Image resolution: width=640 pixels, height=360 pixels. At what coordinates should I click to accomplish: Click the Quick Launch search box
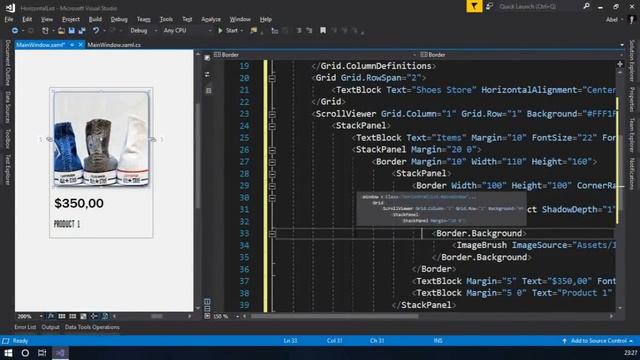coord(539,7)
